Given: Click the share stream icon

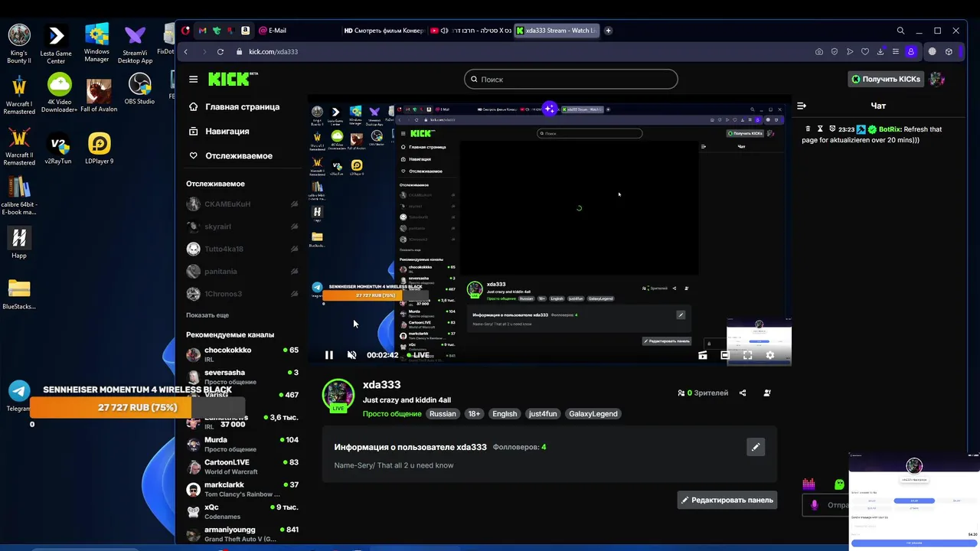Looking at the screenshot, I should coord(743,393).
